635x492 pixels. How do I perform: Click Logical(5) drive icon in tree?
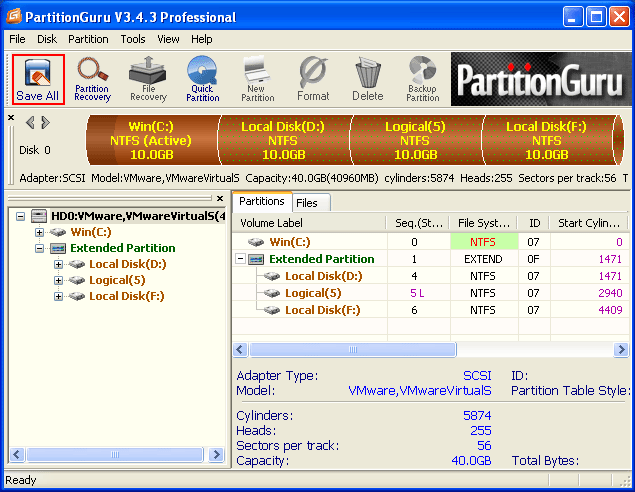(x=77, y=280)
